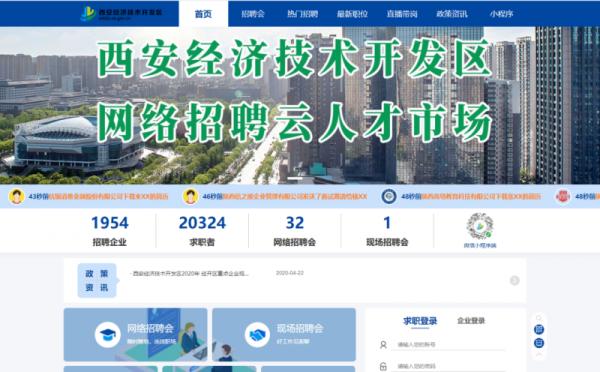Click the banner carousel indicator bar
Image resolution: width=600 pixels, height=372 pixels.
click(295, 178)
